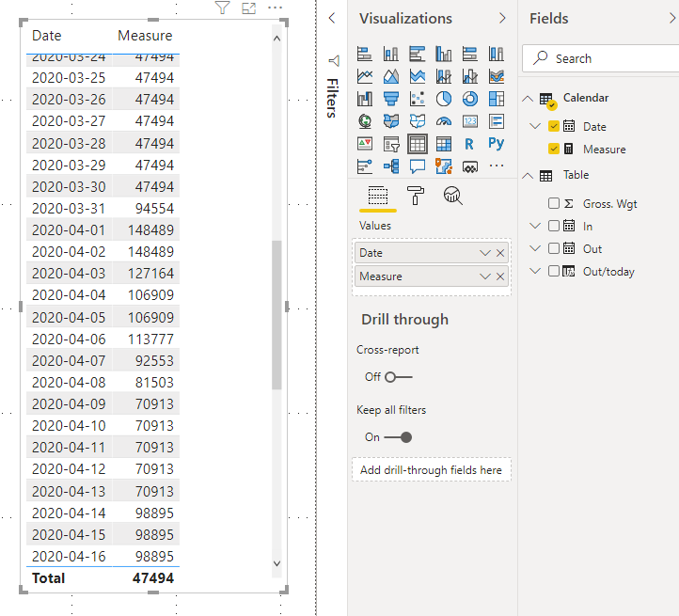Screen dimensions: 679x616
Task: Click the table scrollbar down arrow
Action: 277,563
